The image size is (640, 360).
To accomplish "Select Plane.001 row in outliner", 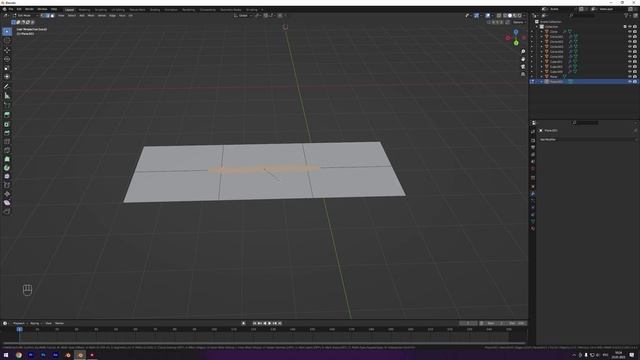I will click(584, 82).
